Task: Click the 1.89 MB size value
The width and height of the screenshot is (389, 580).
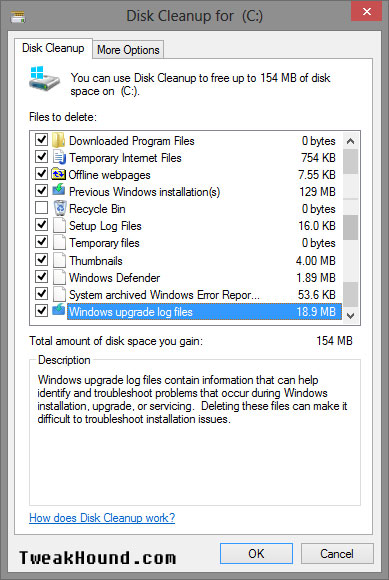Action: pyautogui.click(x=316, y=278)
